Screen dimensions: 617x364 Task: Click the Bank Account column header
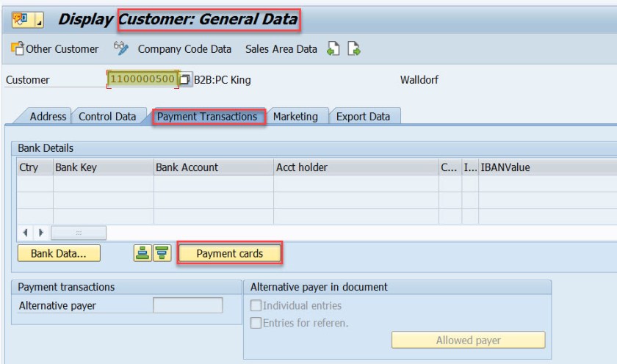pyautogui.click(x=213, y=167)
